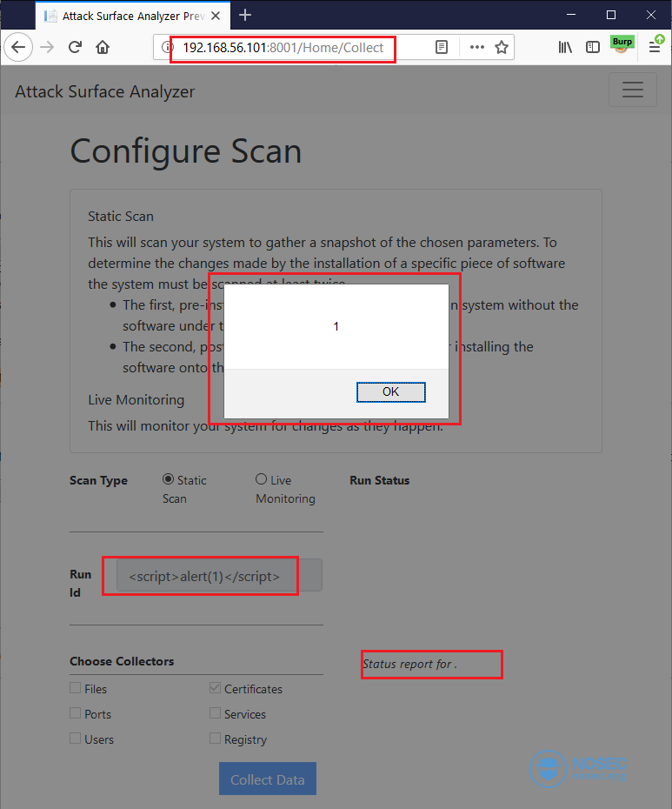Toggle Reader View icon in address bar

[442, 48]
